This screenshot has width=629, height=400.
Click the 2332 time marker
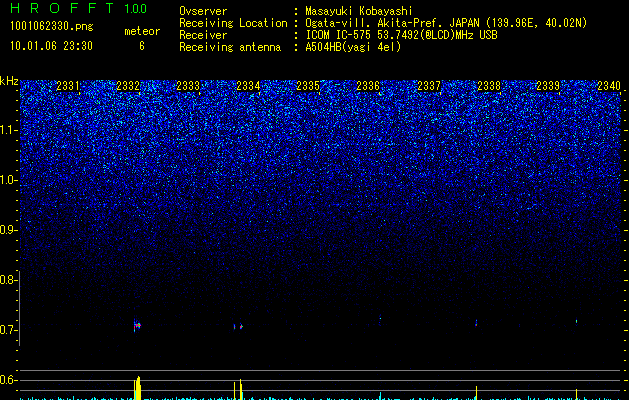point(128,85)
